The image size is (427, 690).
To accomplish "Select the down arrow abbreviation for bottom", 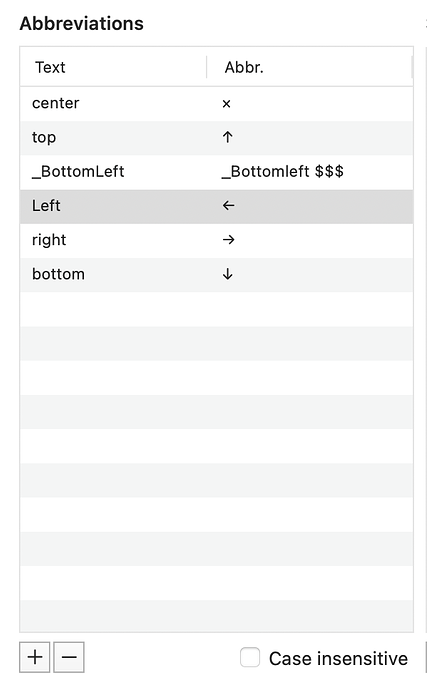I will tap(227, 274).
